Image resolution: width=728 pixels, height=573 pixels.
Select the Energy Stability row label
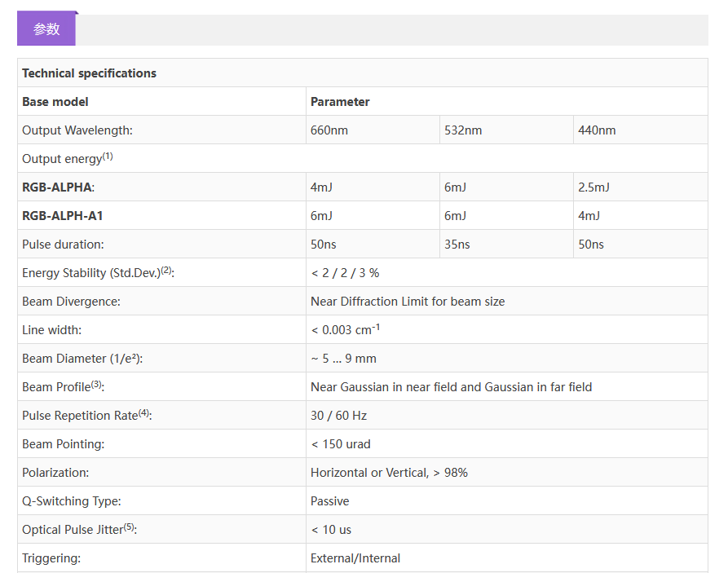point(98,273)
